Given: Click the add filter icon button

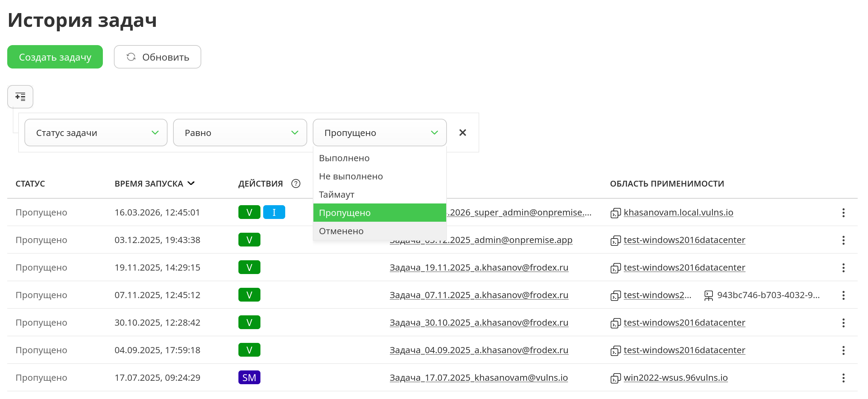Looking at the screenshot, I should click(x=20, y=97).
